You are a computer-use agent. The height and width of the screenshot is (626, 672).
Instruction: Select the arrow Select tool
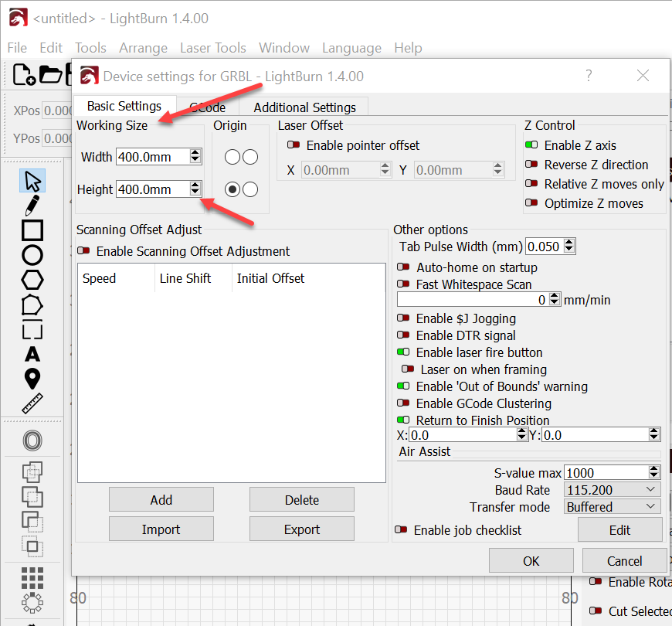[32, 181]
